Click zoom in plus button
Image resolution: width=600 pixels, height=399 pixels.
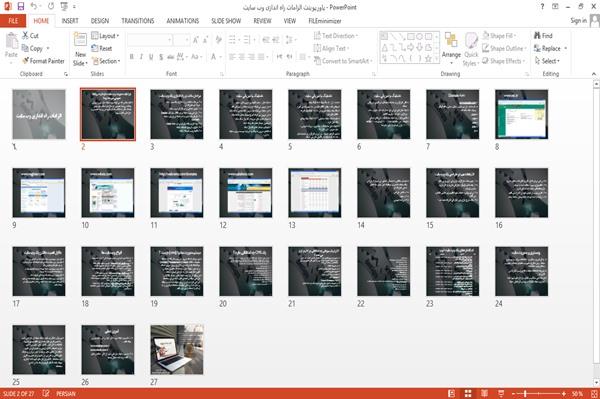click(564, 393)
